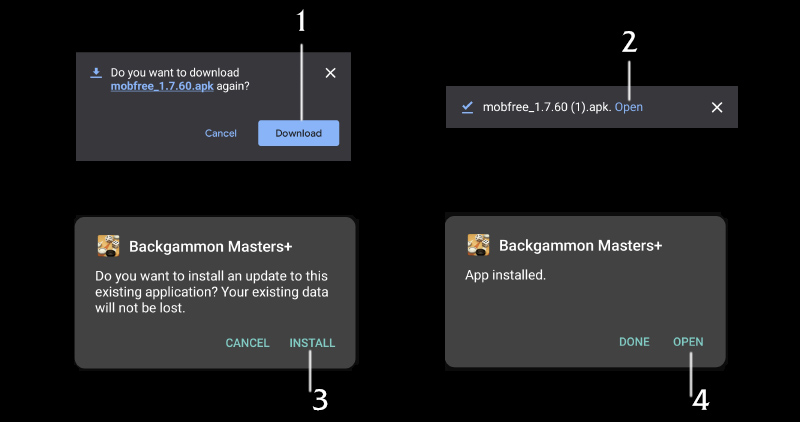This screenshot has height=422, width=800.
Task: Click the download arrow icon in prompt
Action: tap(96, 73)
